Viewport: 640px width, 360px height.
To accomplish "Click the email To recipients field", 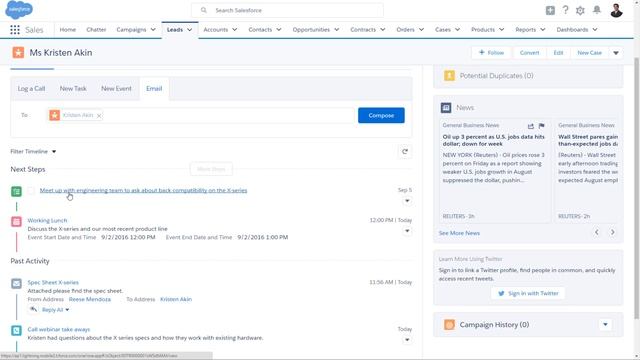I will pos(201,116).
